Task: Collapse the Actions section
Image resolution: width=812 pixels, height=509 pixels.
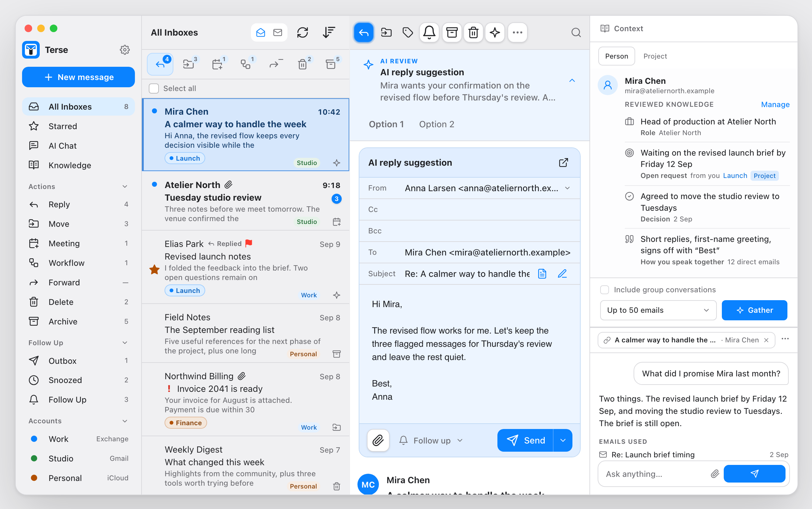Action: point(125,186)
